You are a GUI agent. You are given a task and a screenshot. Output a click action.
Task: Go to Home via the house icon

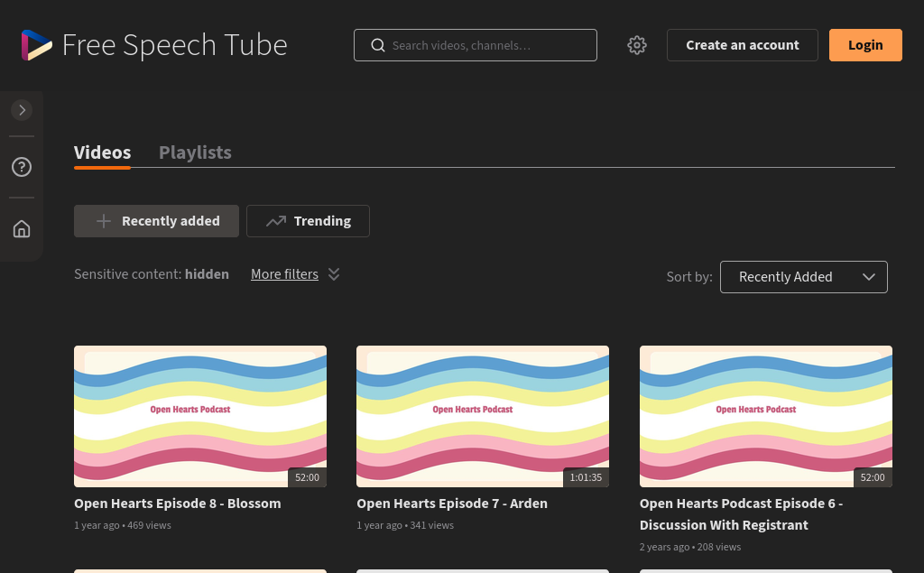pyautogui.click(x=22, y=228)
